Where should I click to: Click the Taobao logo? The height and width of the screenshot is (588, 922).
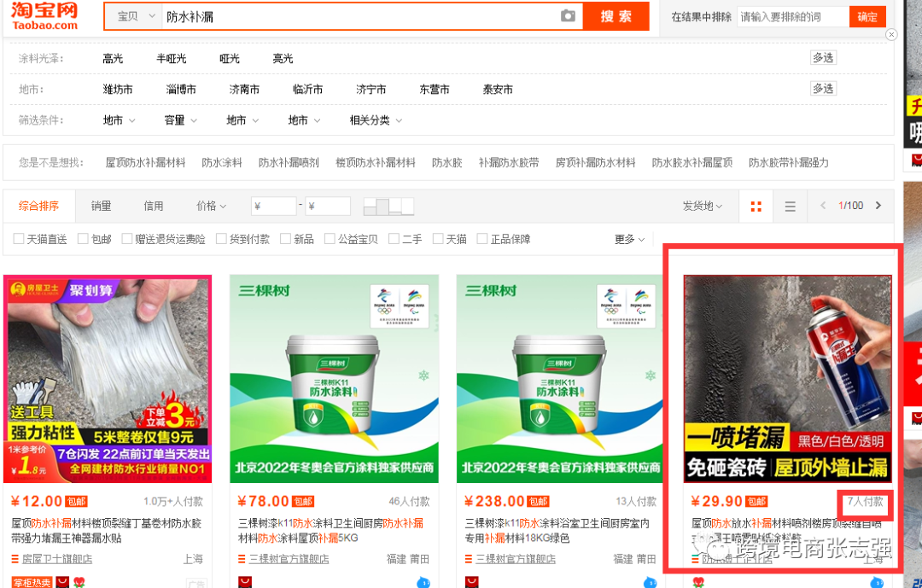click(44, 16)
